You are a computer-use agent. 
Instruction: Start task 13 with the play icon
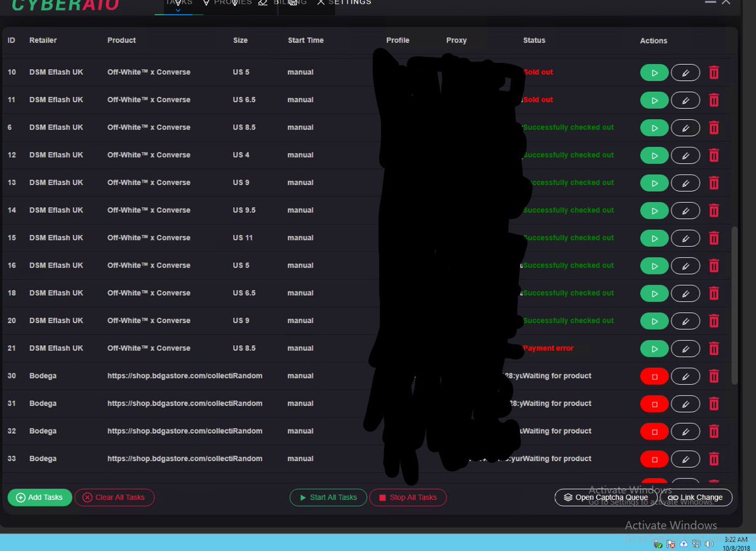[654, 183]
